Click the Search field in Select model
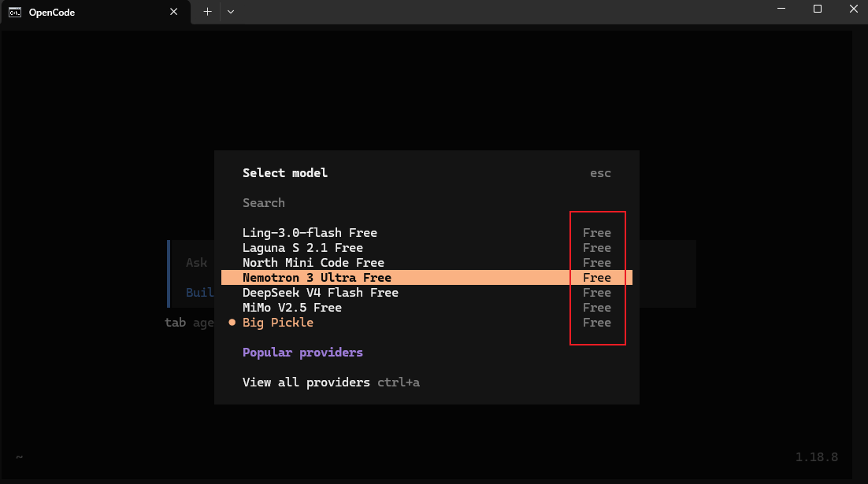 pos(426,203)
